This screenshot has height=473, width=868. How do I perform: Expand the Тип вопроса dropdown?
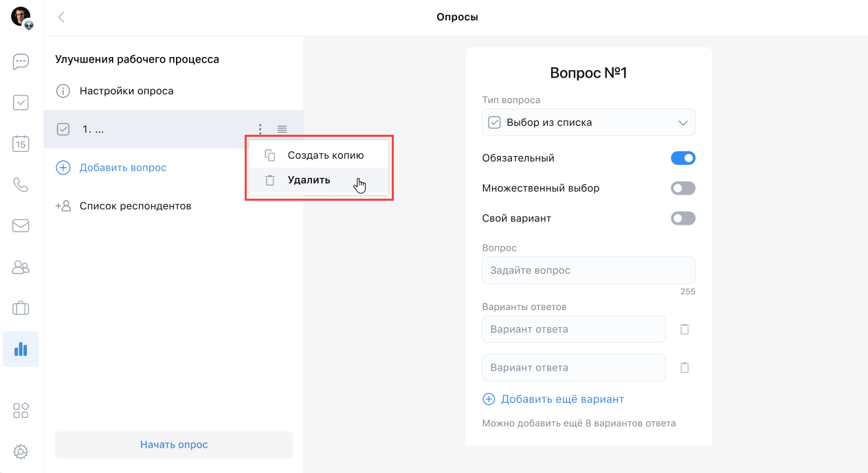coord(588,122)
